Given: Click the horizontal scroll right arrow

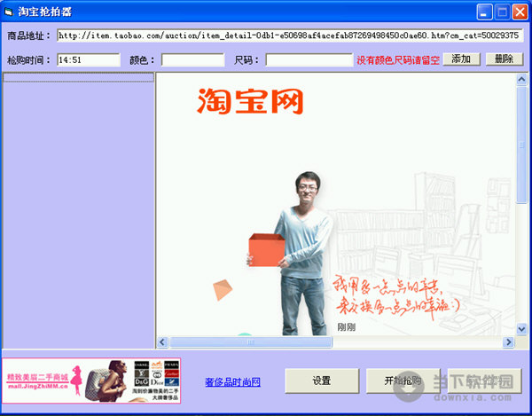Looking at the screenshot, I should pos(508,342).
